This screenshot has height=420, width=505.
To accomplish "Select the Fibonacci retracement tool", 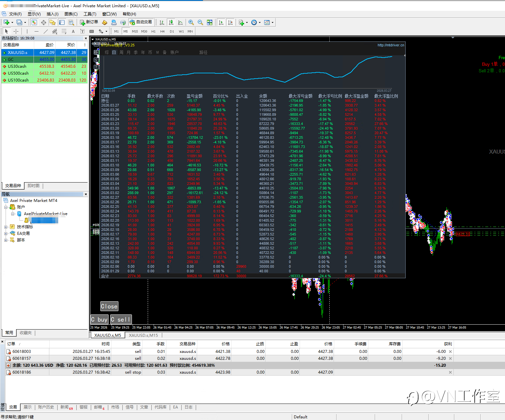I will [64, 31].
